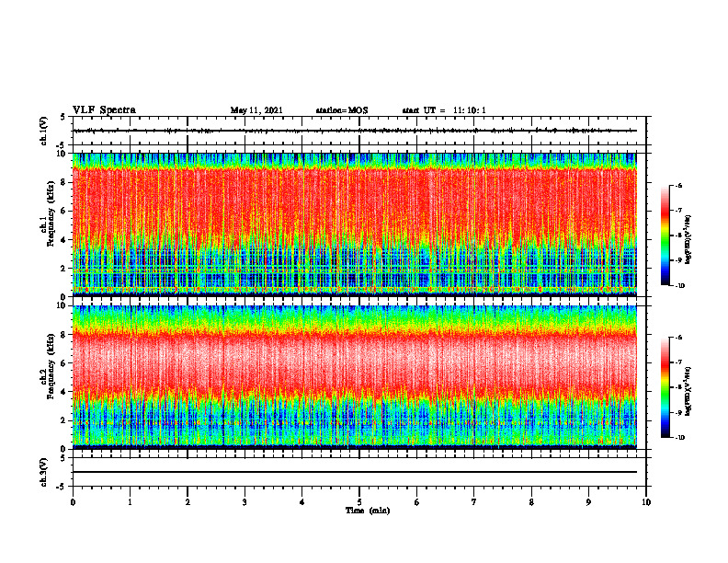Click the "4" tick on ch.2 frequency axis
Image resolution: width=728 pixels, height=563 pixels.
[x=64, y=392]
